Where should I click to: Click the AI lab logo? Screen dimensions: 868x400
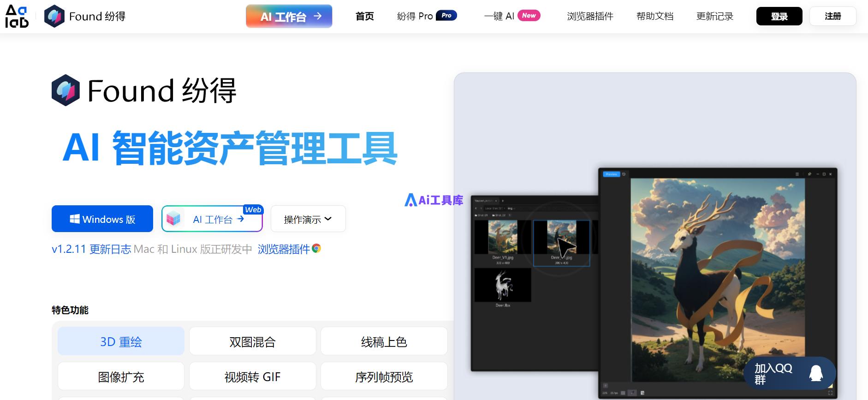pos(17,17)
